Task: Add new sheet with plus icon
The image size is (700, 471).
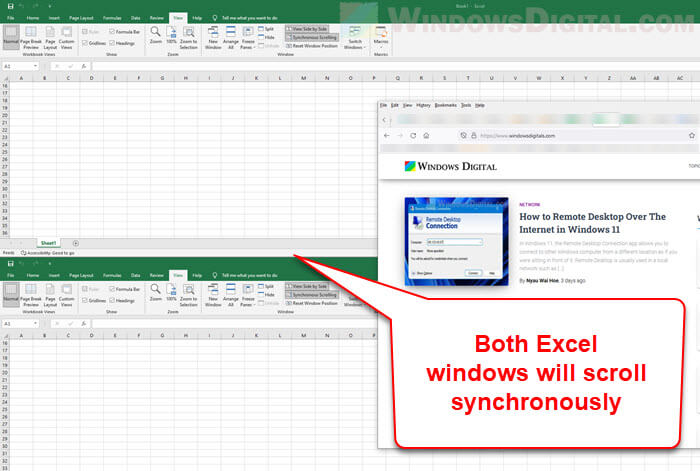Action: tap(75, 243)
